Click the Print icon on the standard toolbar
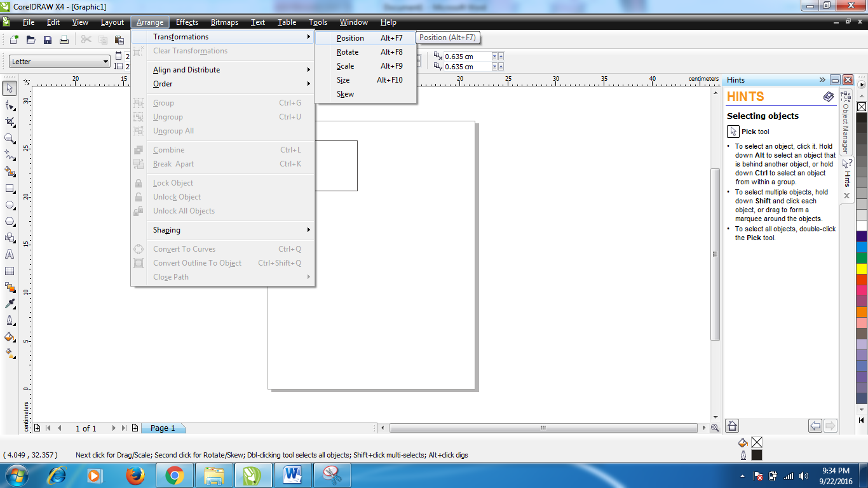The image size is (868, 488). [x=64, y=39]
